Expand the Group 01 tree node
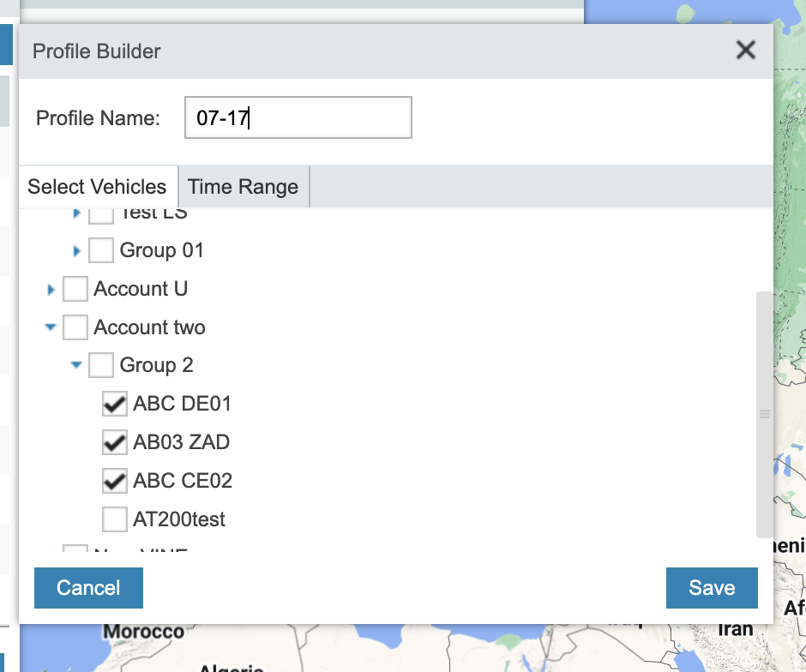The height and width of the screenshot is (672, 806). [77, 251]
